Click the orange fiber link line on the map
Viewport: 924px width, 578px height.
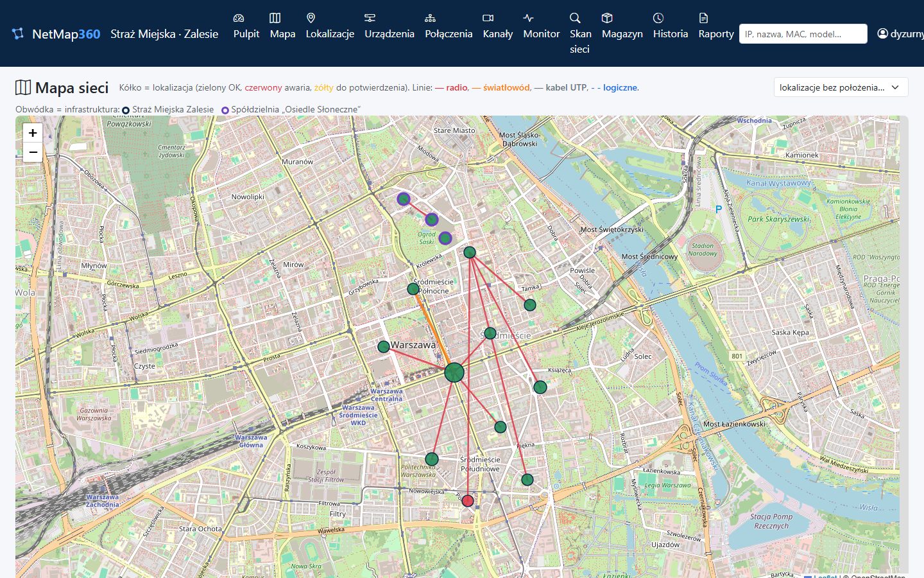pyautogui.click(x=433, y=329)
